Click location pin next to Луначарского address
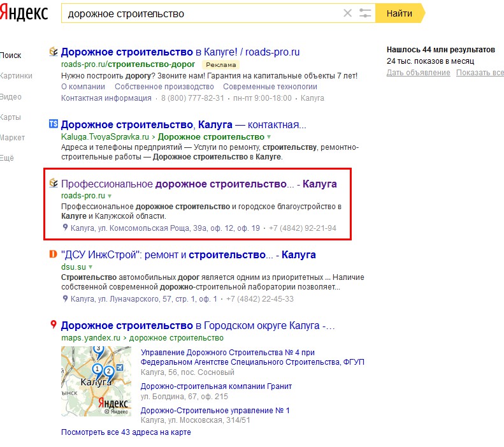 coord(65,299)
